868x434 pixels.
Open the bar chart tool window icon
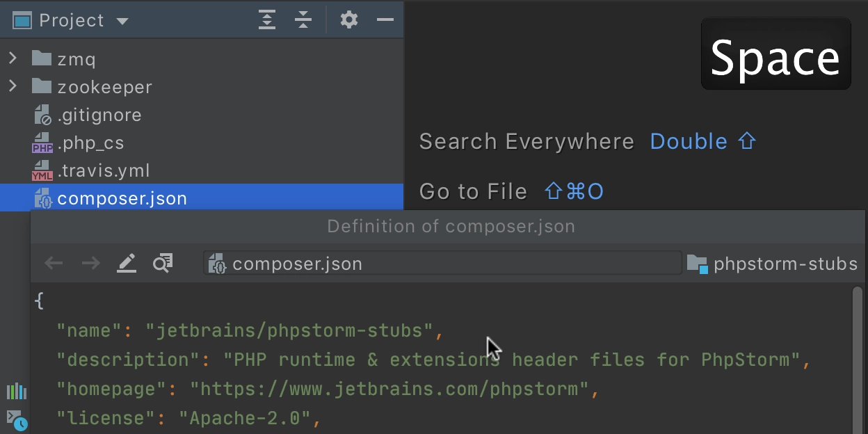point(16,392)
